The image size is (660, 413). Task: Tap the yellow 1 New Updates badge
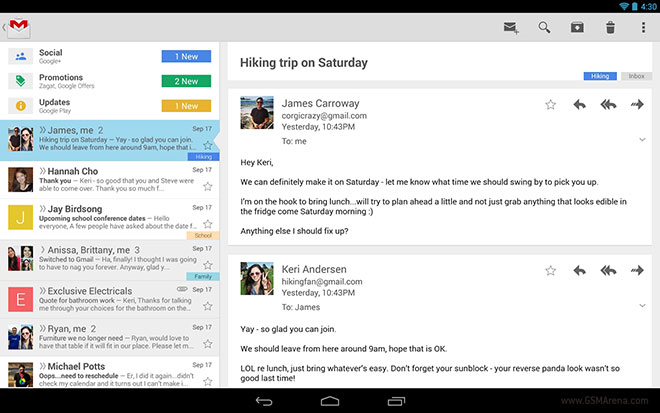(x=186, y=106)
